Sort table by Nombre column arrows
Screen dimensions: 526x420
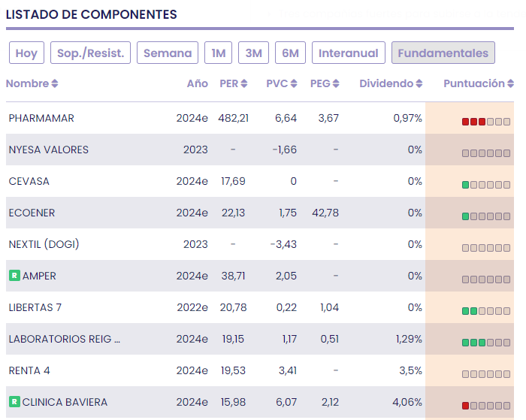point(55,84)
